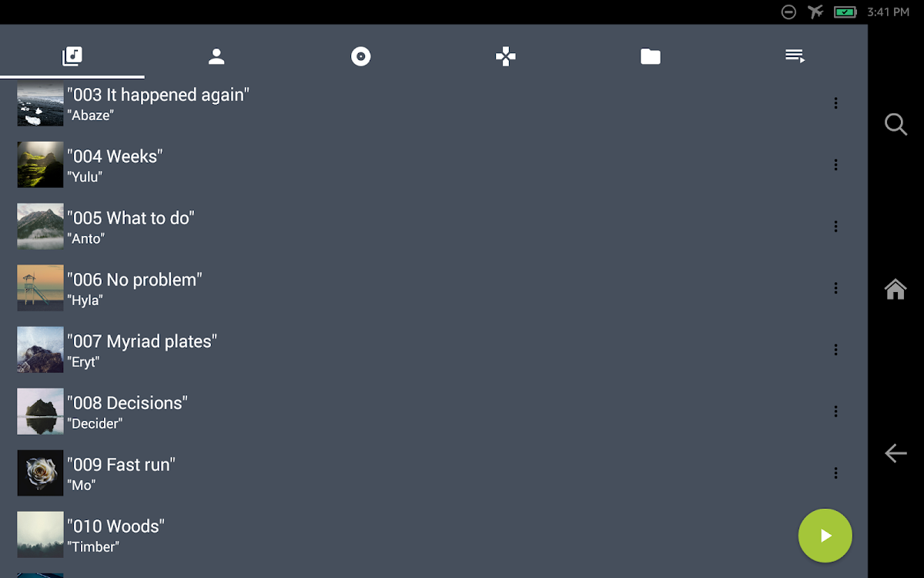
Task: Open options menu for "003 It happened again"
Action: point(835,103)
